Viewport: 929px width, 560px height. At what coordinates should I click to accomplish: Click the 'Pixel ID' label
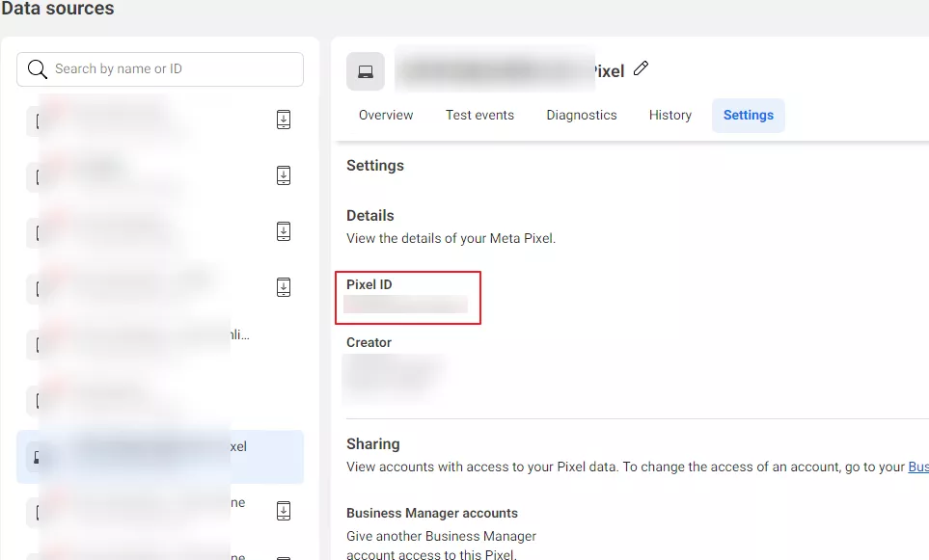click(369, 284)
